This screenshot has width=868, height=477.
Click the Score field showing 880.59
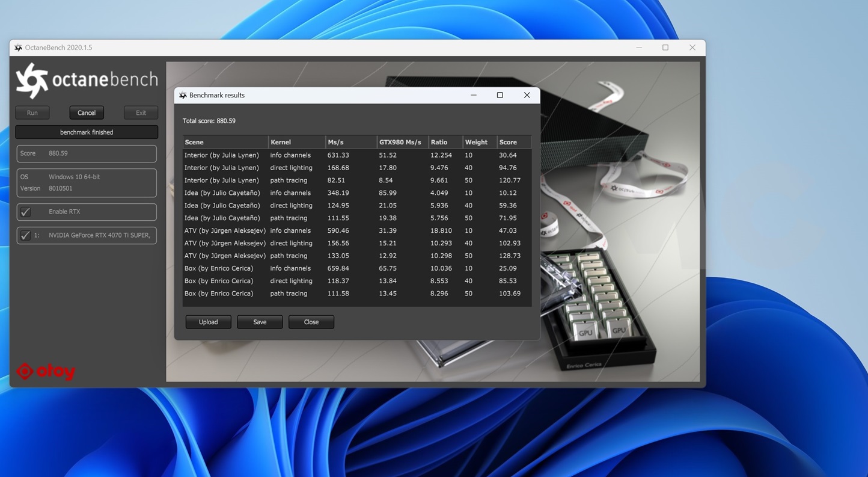tap(86, 153)
